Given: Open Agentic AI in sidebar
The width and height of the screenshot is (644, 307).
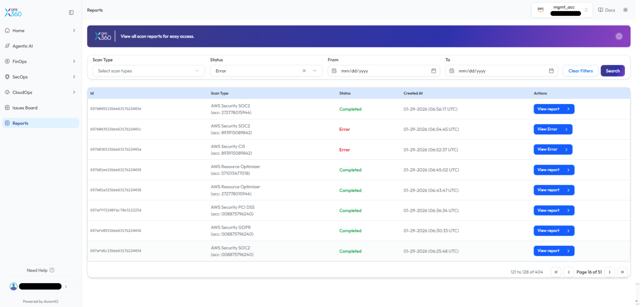Looking at the screenshot, I should [x=23, y=46].
